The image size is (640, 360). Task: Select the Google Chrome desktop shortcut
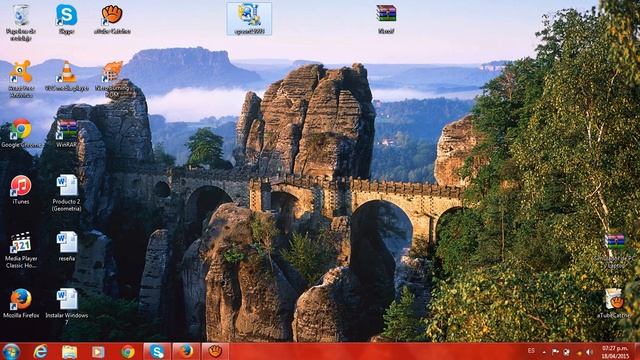click(x=21, y=133)
